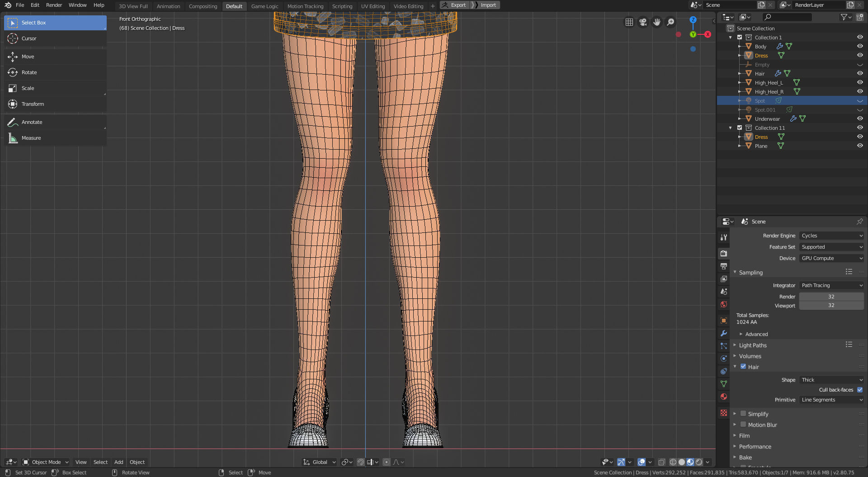This screenshot has width=868, height=477.
Task: Open the Scene properties tab
Action: coord(724,292)
